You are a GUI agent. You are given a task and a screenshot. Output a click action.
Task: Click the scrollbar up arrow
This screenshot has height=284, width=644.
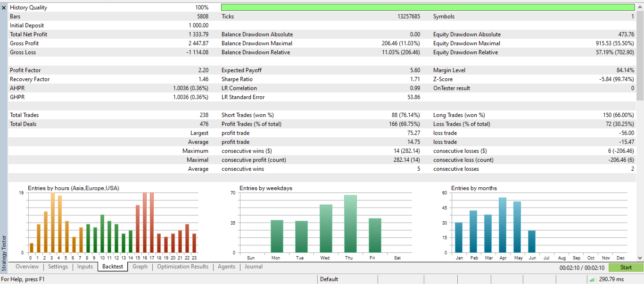coord(641,7)
